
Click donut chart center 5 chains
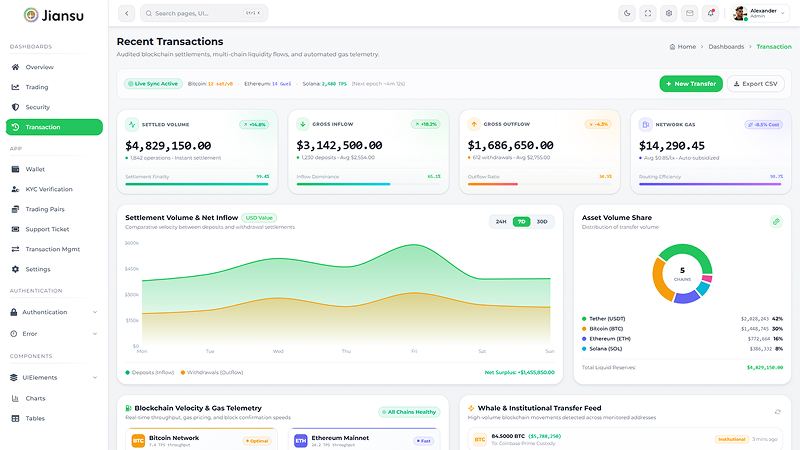point(682,273)
